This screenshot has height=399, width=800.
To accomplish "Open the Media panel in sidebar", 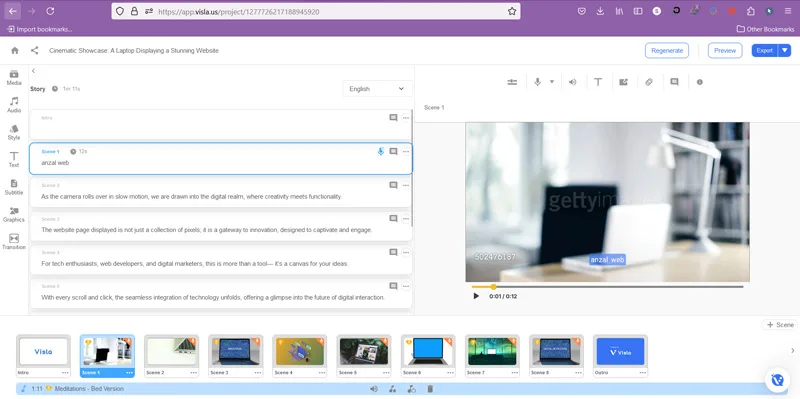I will tap(14, 78).
